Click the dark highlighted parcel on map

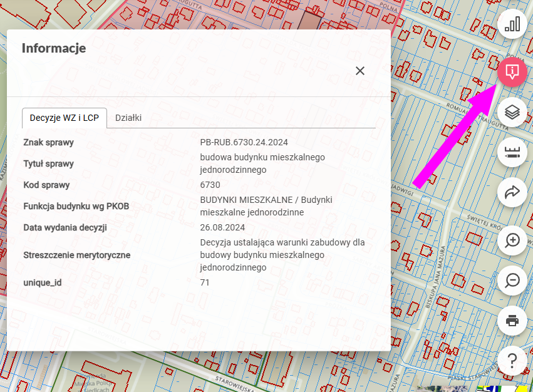tap(308, 19)
